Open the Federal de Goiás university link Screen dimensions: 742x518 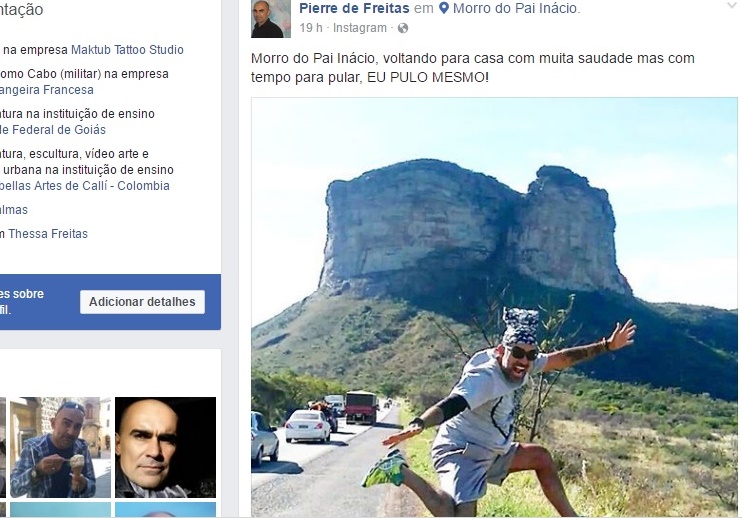click(x=53, y=130)
